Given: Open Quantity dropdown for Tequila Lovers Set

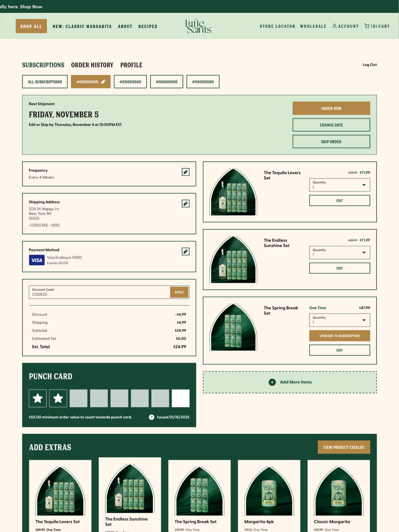Looking at the screenshot, I should coord(339,185).
